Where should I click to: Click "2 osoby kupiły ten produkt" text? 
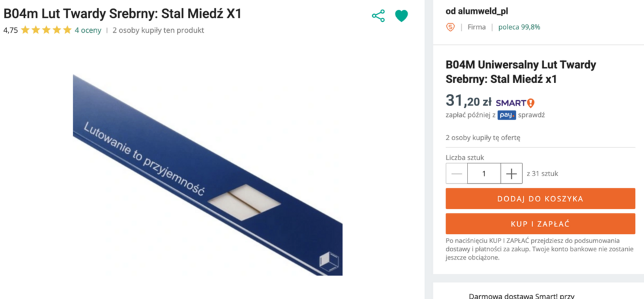[x=158, y=30]
